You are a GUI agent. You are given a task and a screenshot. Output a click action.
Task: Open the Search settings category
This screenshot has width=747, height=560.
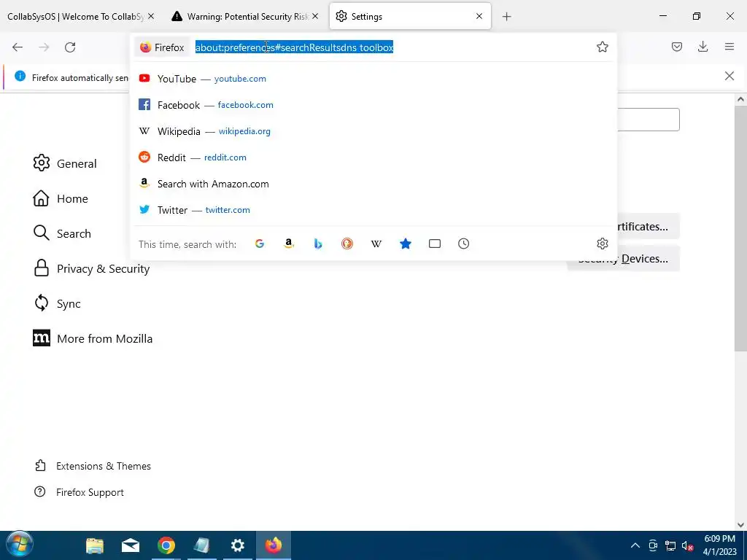tap(62, 233)
